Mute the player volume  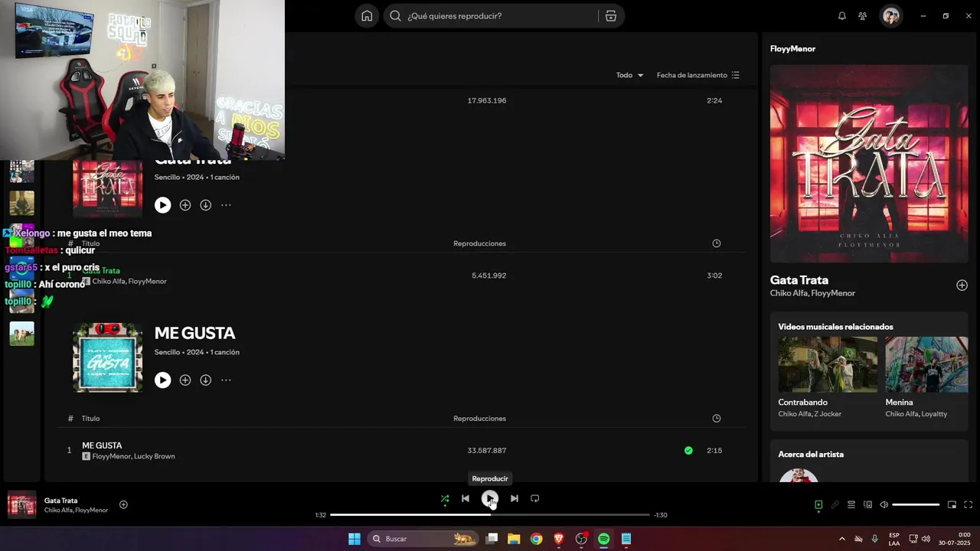884,505
